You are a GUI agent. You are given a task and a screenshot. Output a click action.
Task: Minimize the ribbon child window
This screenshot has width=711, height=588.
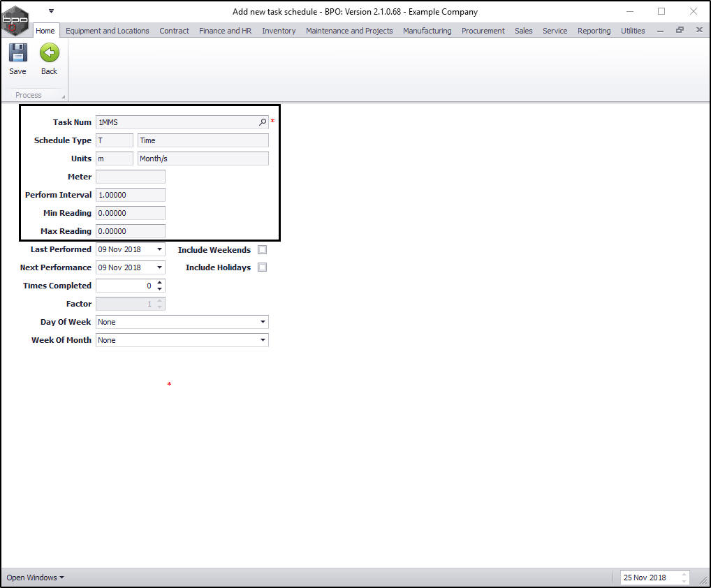660,30
